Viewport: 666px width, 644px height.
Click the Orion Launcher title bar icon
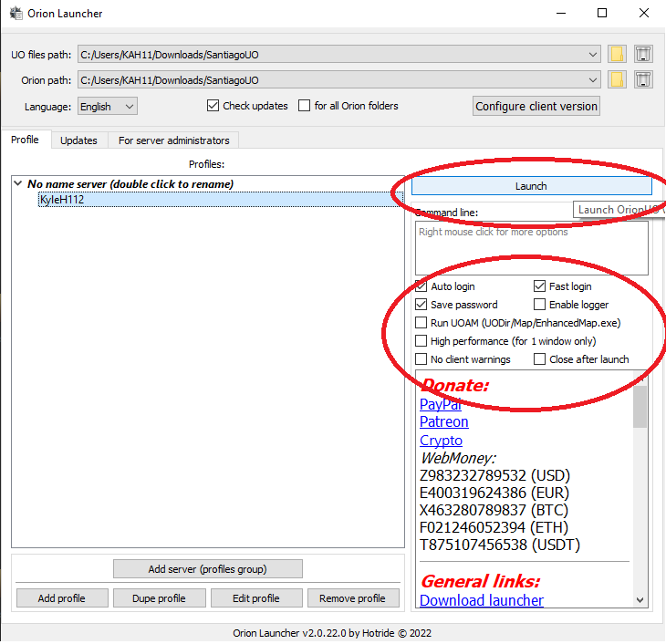pyautogui.click(x=15, y=14)
